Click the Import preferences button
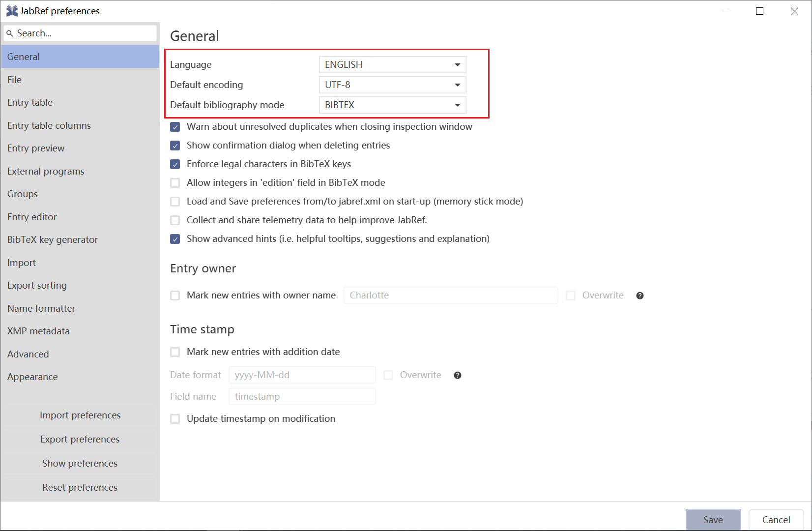Viewport: 812px width, 531px height. (x=80, y=415)
